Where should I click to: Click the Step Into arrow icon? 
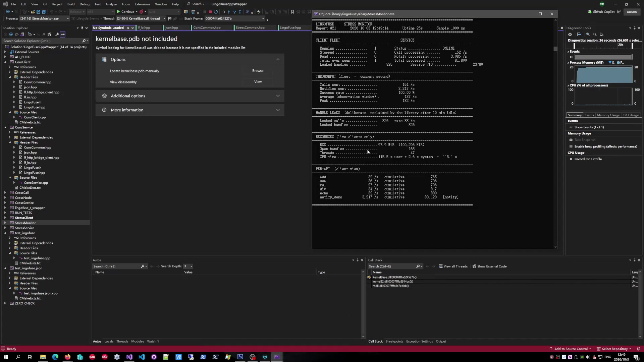229,12
